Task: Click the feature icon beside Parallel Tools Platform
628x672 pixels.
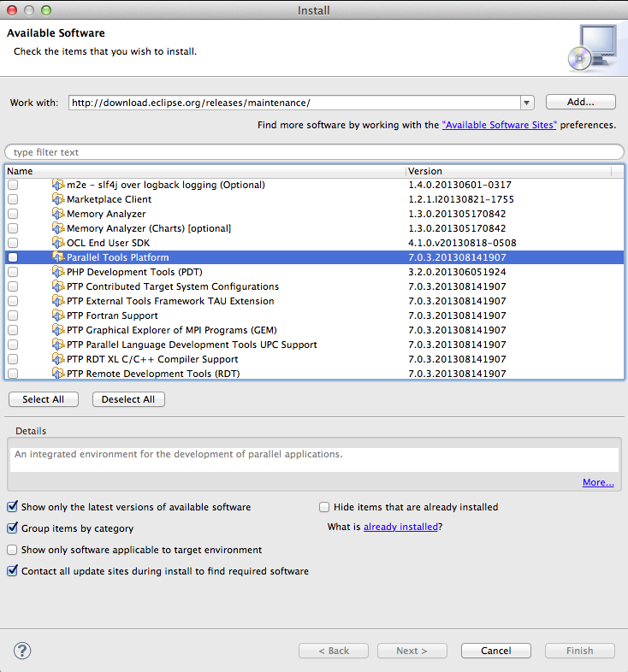Action: pyautogui.click(x=58, y=257)
